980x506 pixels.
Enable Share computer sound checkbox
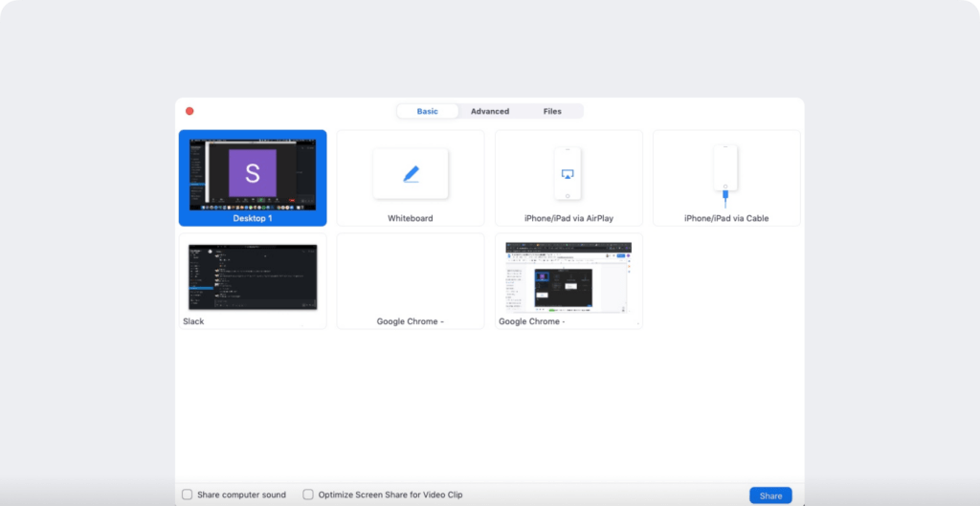point(187,495)
